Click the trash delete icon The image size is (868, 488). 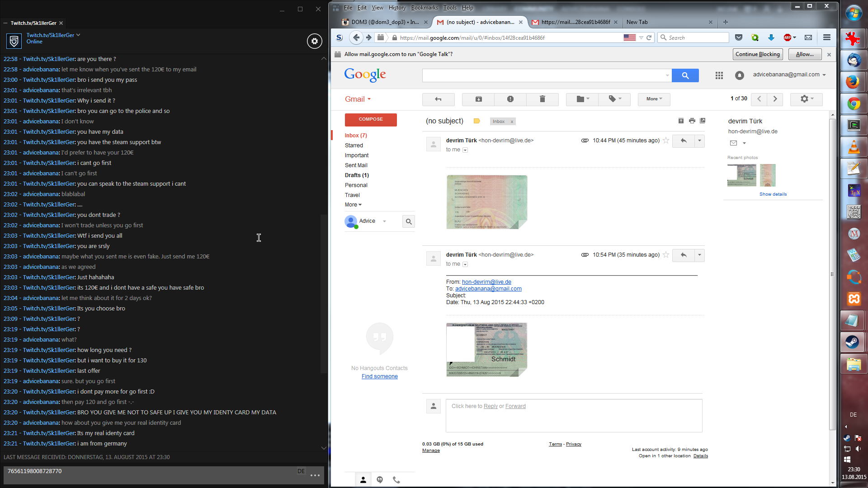point(542,99)
